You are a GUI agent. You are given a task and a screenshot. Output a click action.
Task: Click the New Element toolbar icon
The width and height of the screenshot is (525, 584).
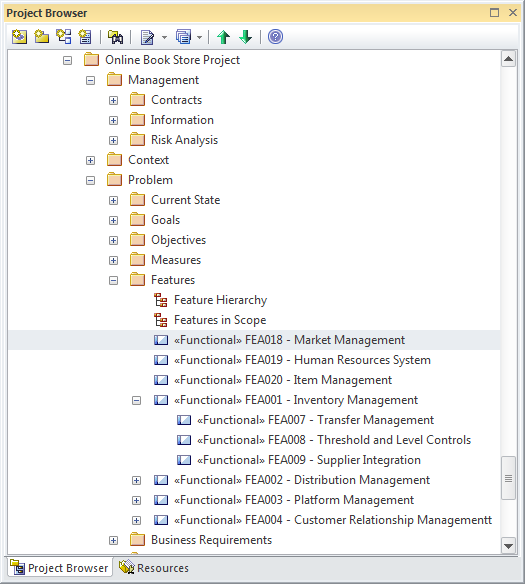pyautogui.click(x=85, y=37)
